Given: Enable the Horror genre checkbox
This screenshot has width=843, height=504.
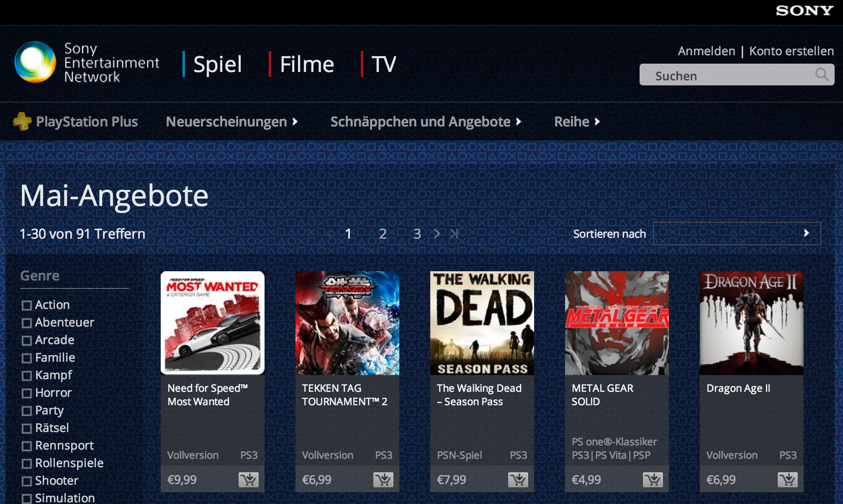Looking at the screenshot, I should (27, 393).
